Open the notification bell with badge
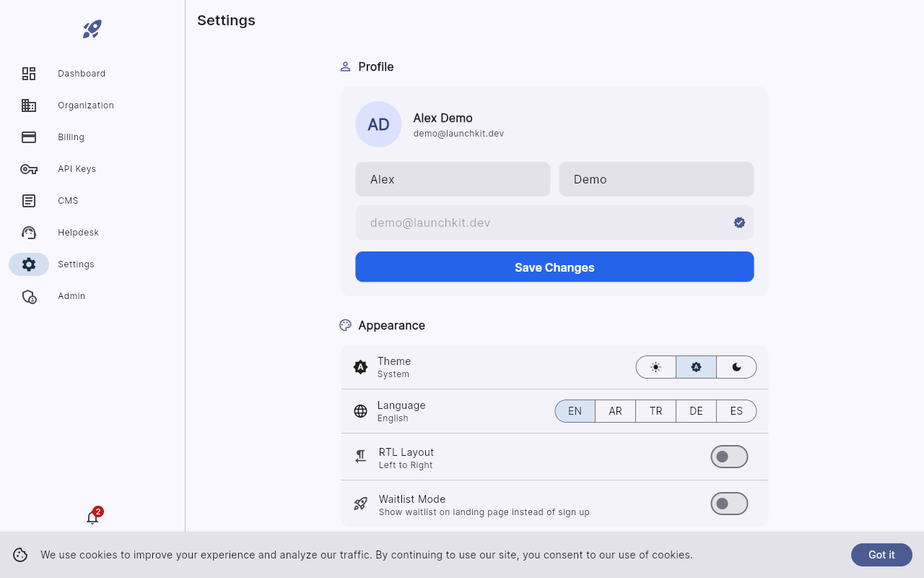This screenshot has width=924, height=578. tap(92, 517)
